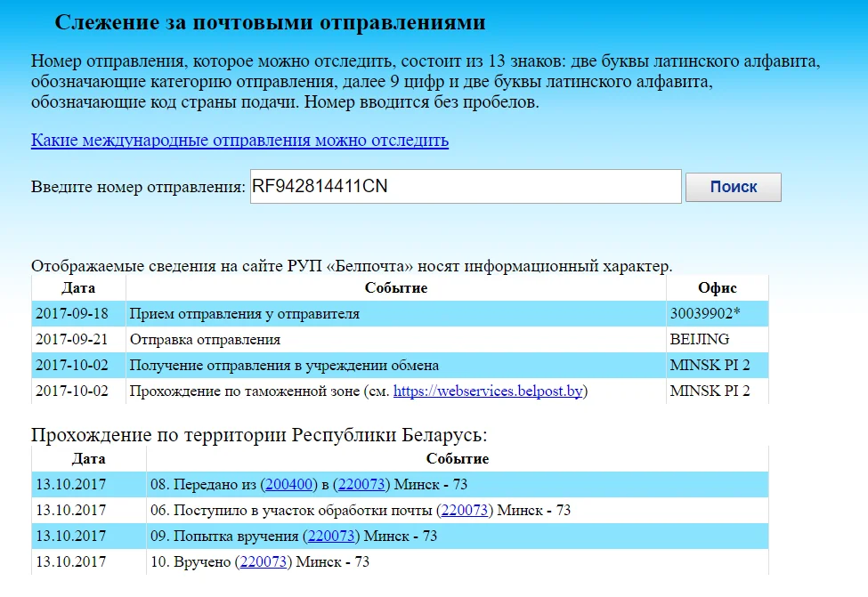Open link about trackable international shipments
Image resolution: width=868 pixels, height=597 pixels.
(x=239, y=141)
